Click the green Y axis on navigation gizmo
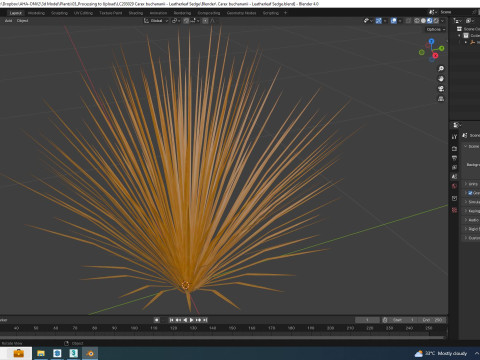The image size is (480, 360). 442,48
